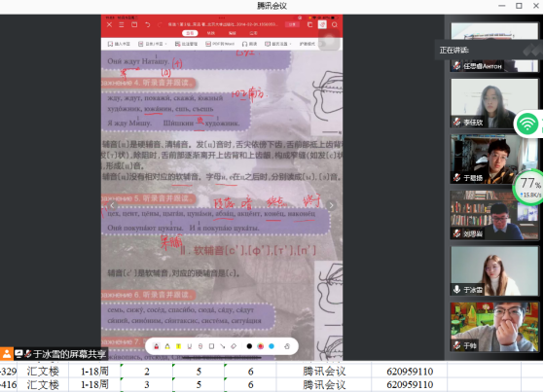Activate the eraser tool

[x=234, y=346]
